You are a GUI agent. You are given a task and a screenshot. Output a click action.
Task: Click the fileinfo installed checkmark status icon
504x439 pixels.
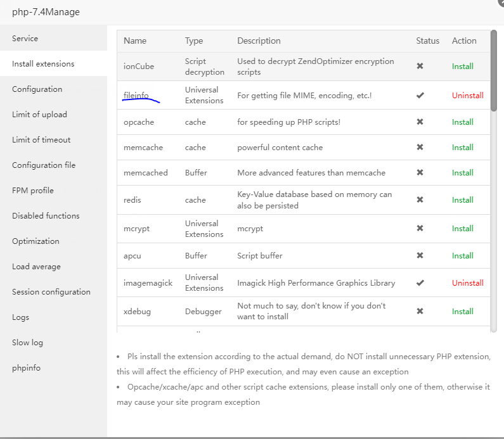(x=420, y=95)
